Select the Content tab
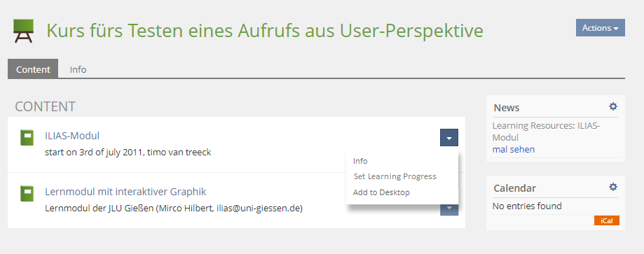Viewport: 644px width, 254px height. pos(33,69)
